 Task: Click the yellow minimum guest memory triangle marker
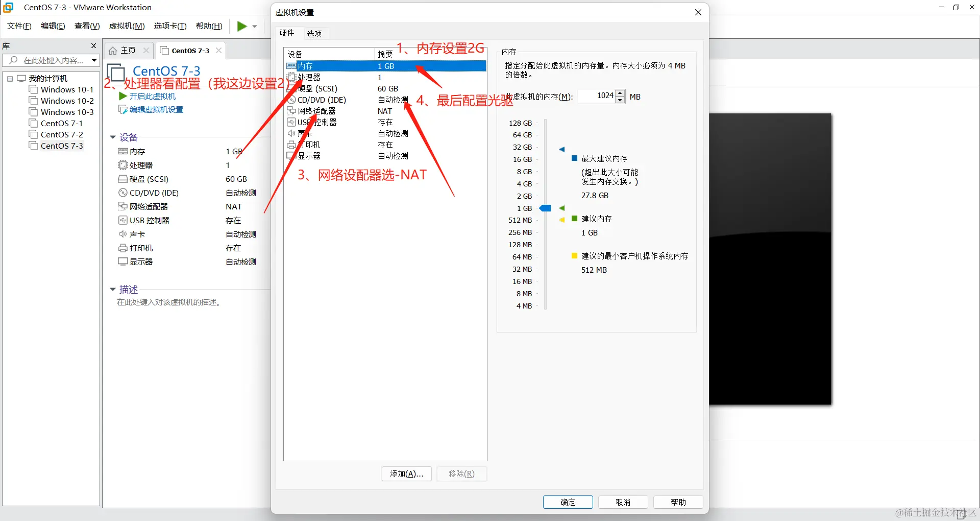562,220
